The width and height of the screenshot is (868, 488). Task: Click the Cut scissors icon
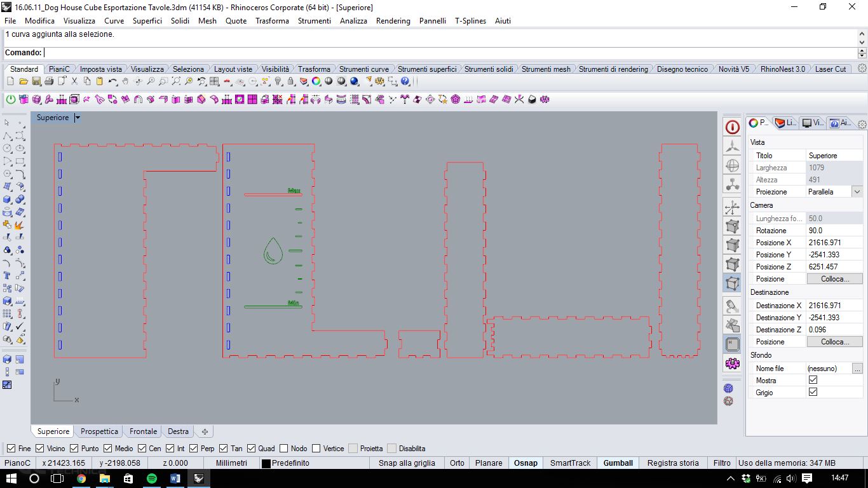74,81
